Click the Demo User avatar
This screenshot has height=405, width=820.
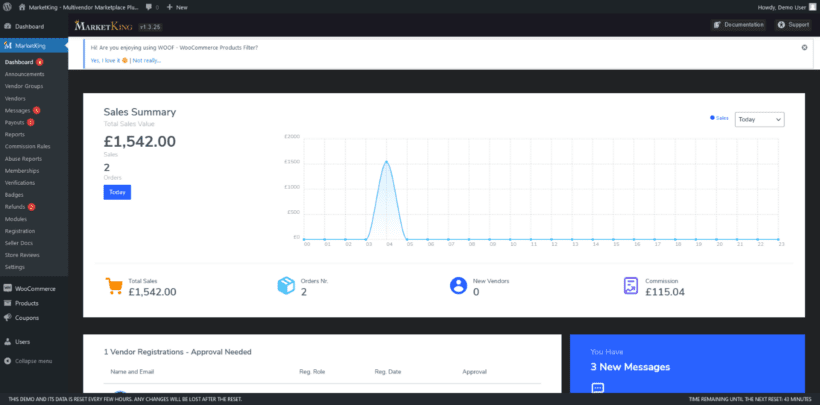[x=811, y=7]
